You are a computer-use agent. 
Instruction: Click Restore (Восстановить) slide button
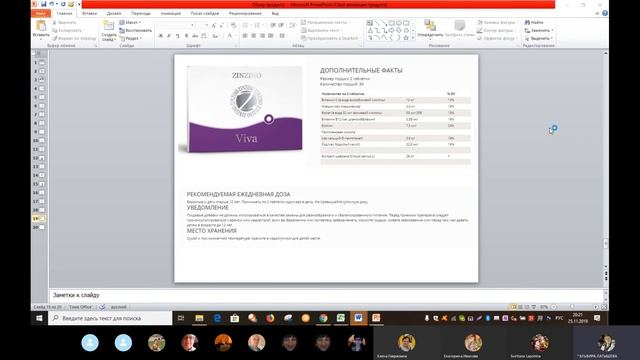[136, 30]
